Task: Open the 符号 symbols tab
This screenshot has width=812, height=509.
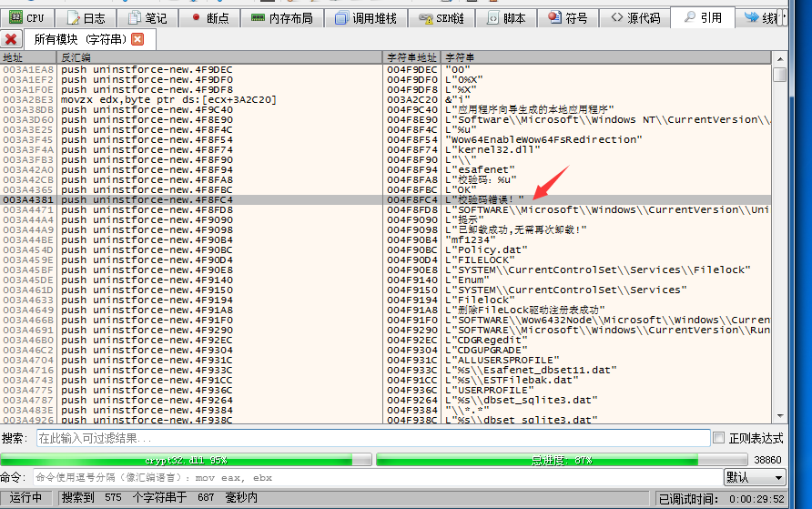Action: point(567,18)
